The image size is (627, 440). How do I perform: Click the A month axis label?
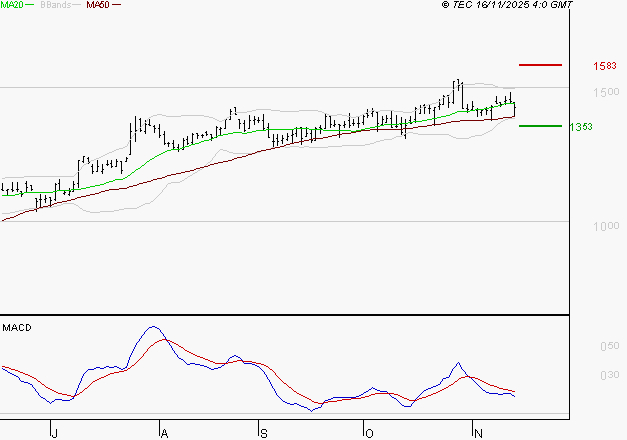[x=164, y=433]
